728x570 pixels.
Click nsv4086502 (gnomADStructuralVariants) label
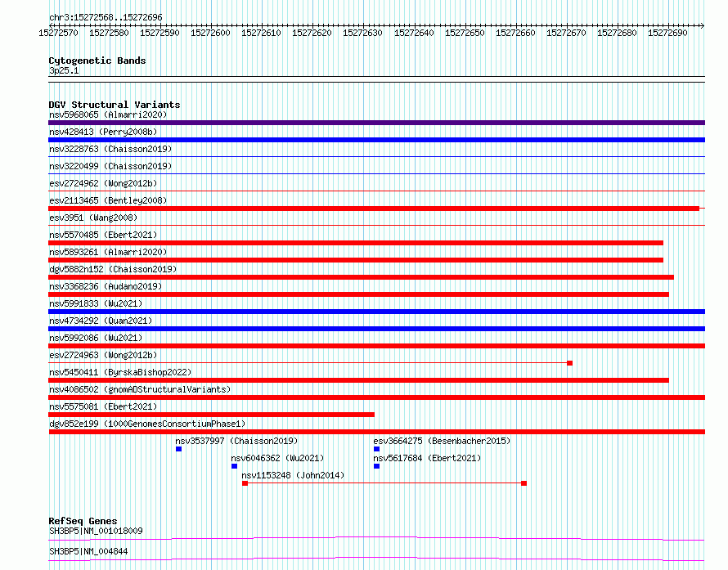click(140, 389)
